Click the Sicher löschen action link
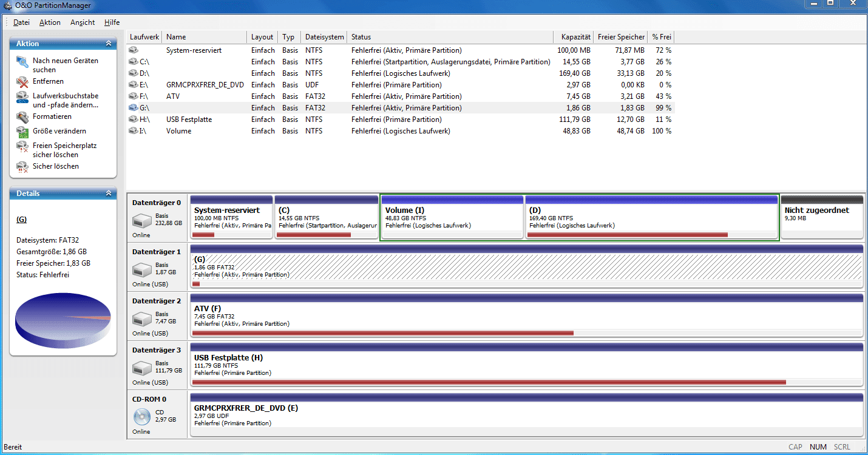868x455 pixels. click(56, 166)
